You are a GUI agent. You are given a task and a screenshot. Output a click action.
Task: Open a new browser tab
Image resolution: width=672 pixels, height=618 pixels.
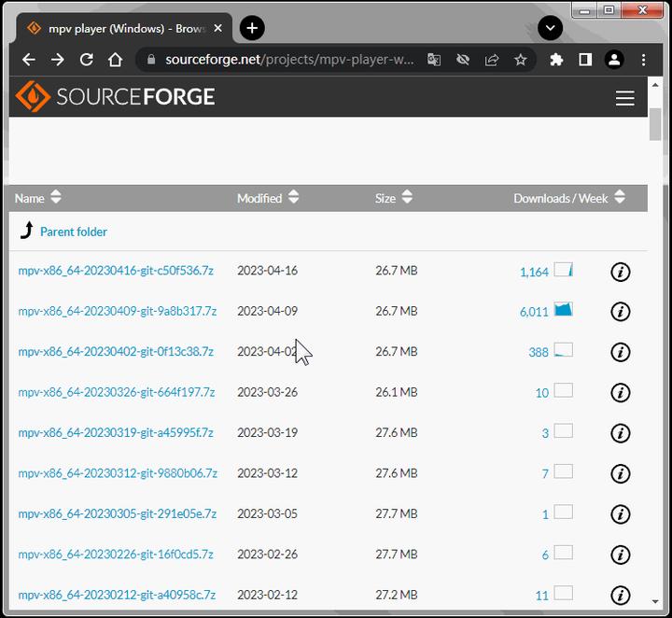click(x=252, y=28)
